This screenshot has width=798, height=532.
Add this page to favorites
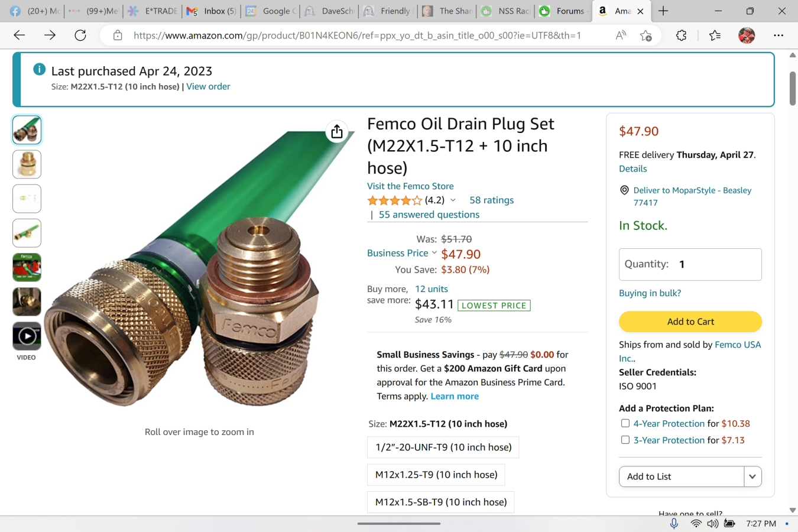[645, 35]
